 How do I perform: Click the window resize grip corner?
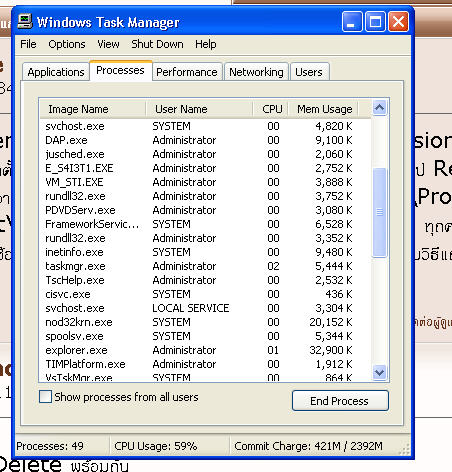point(404,449)
